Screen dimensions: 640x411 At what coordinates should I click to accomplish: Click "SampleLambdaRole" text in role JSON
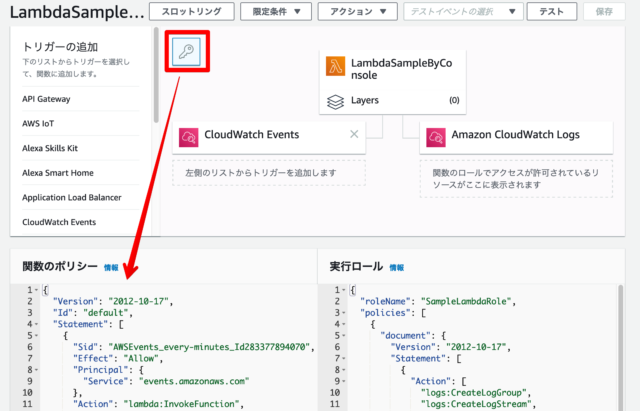(x=466, y=301)
